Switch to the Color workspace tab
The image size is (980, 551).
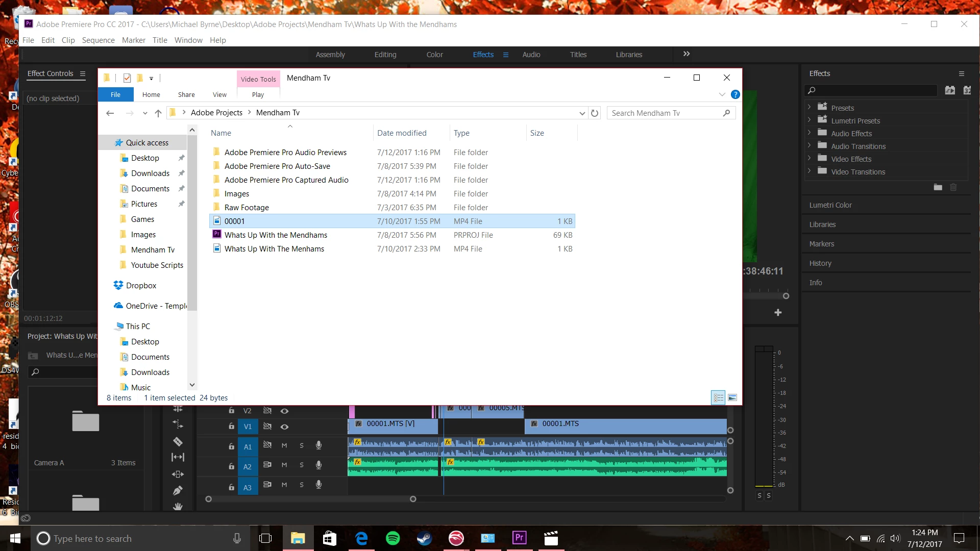click(x=434, y=55)
